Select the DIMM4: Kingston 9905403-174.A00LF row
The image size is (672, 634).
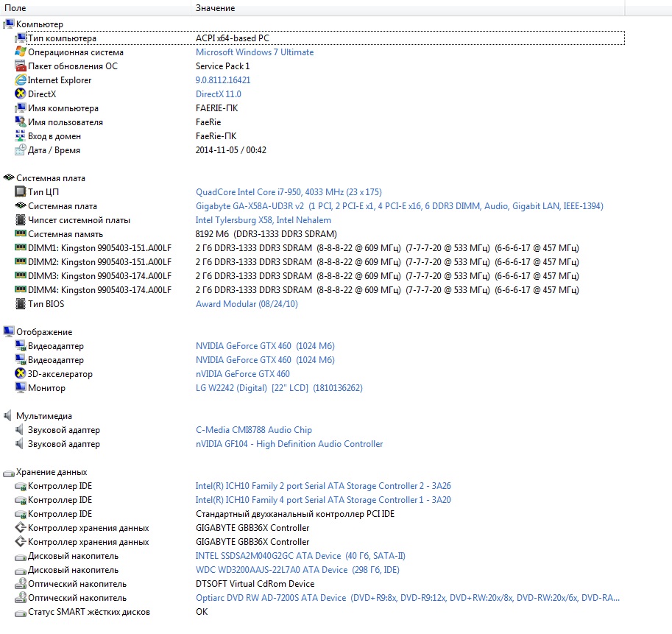point(319,289)
